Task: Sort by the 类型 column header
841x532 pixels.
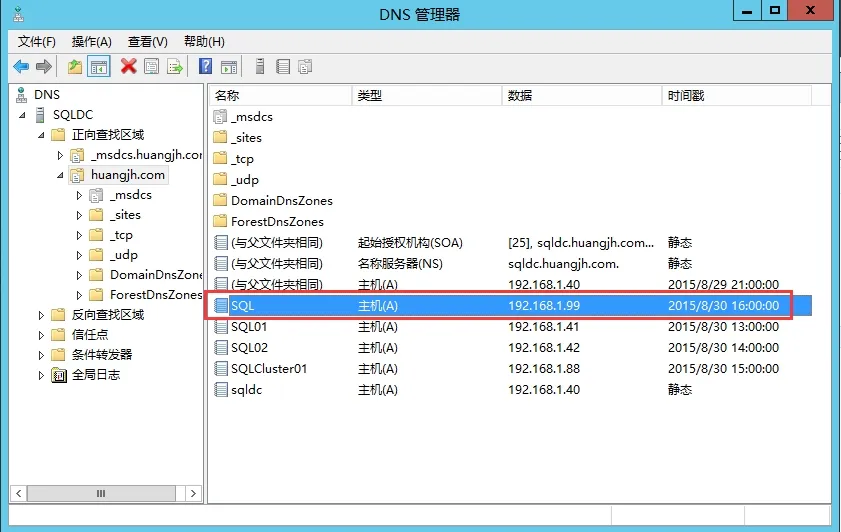Action: (x=427, y=95)
